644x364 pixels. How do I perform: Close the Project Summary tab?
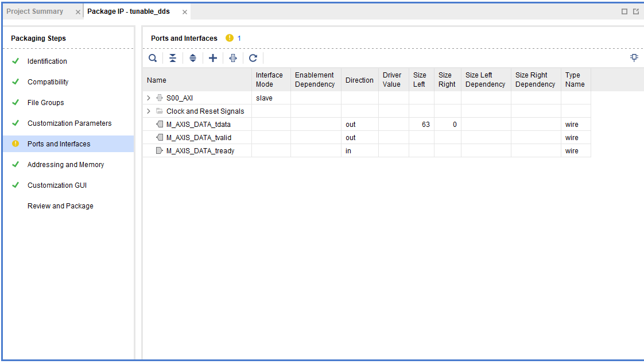(77, 12)
